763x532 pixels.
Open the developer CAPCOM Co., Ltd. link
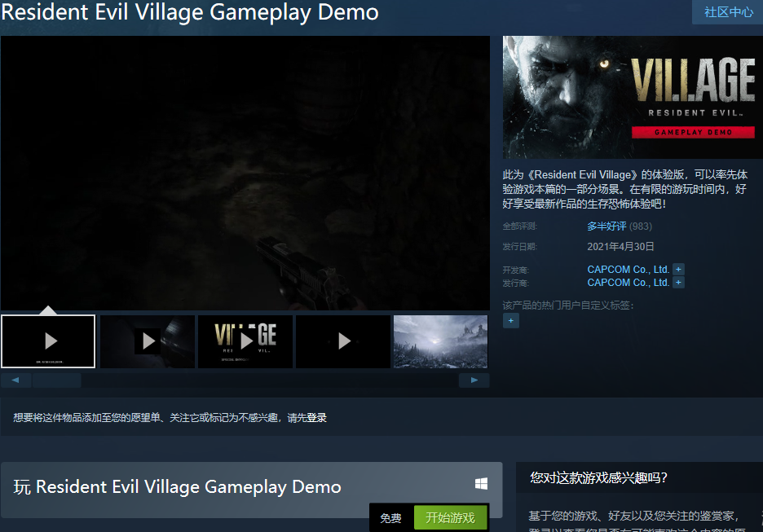pos(628,270)
